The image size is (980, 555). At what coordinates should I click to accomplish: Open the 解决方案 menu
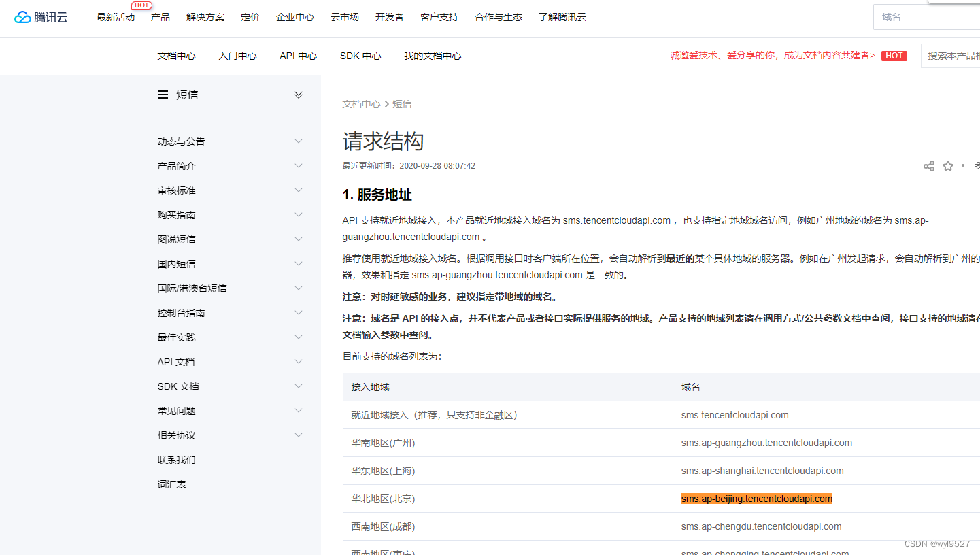(205, 17)
